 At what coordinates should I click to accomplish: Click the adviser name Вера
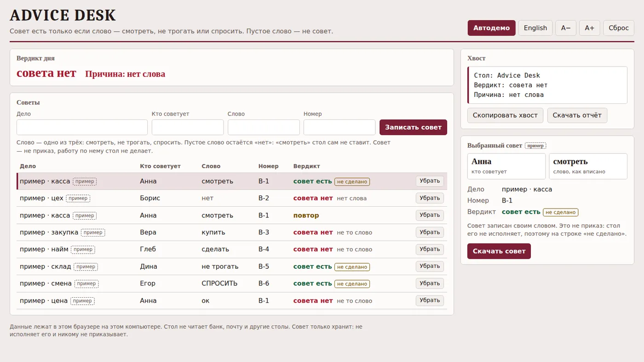(x=148, y=232)
